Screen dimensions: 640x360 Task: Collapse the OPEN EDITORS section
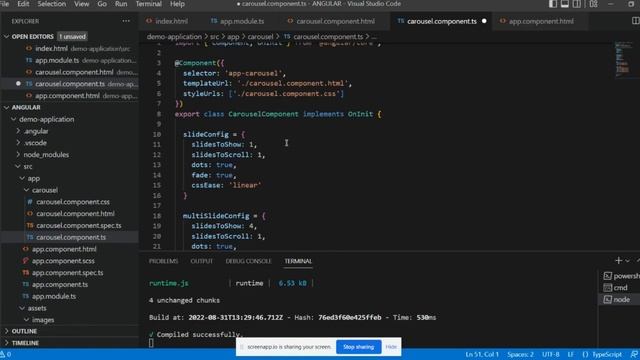point(33,36)
